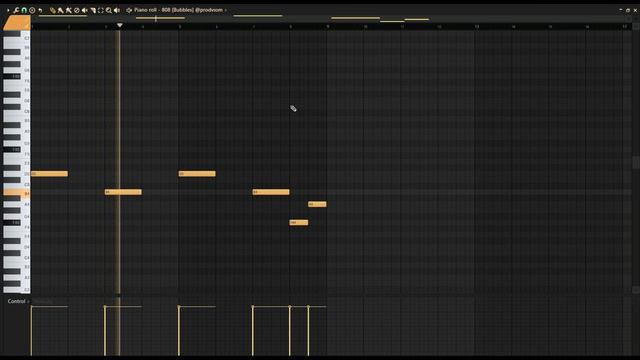
Task: Select the Slice tool
Action: click(x=93, y=10)
